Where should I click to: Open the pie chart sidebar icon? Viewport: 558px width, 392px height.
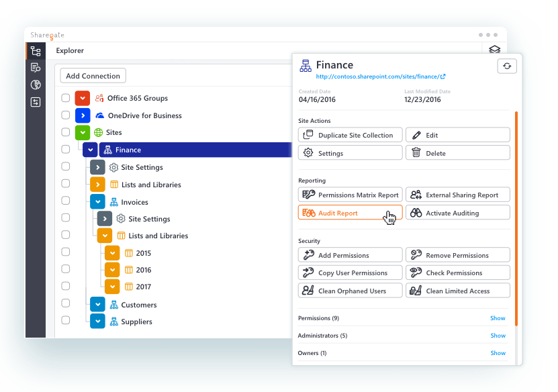click(36, 85)
